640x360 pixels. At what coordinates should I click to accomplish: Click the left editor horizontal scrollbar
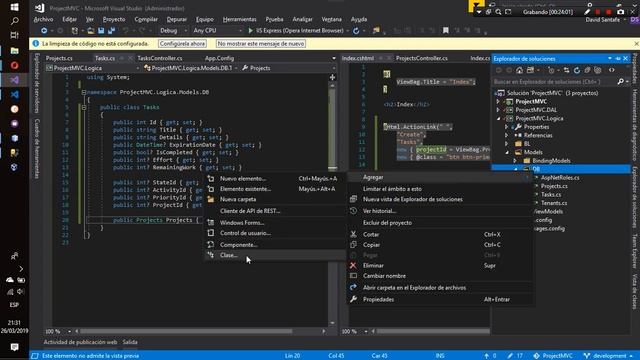186,331
